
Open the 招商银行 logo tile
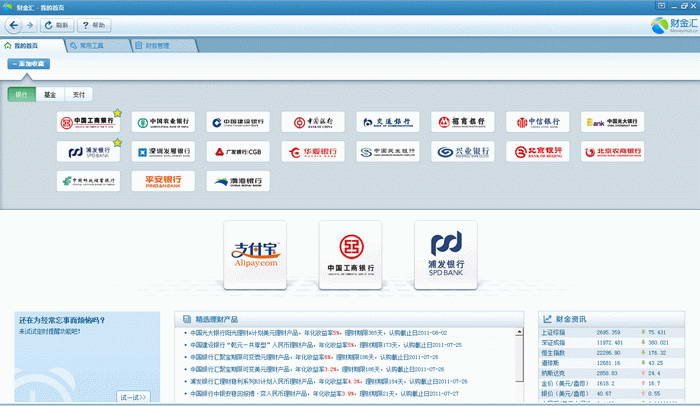click(462, 122)
